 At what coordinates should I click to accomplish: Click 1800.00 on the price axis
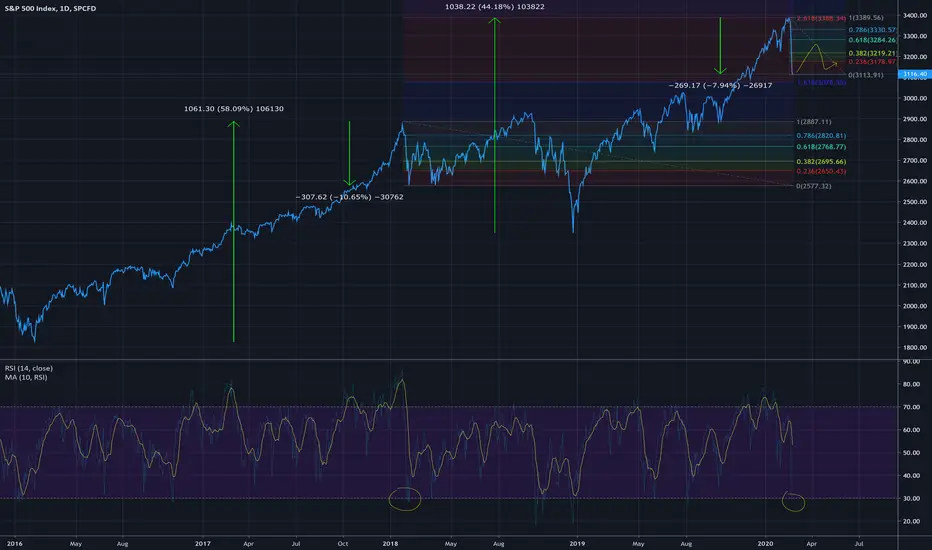(915, 348)
